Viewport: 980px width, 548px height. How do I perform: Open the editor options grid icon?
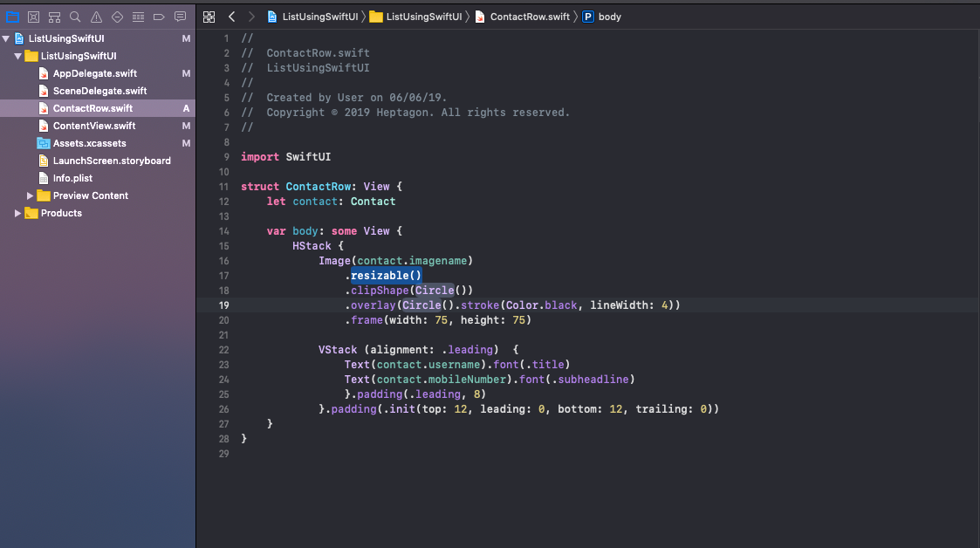pos(209,16)
